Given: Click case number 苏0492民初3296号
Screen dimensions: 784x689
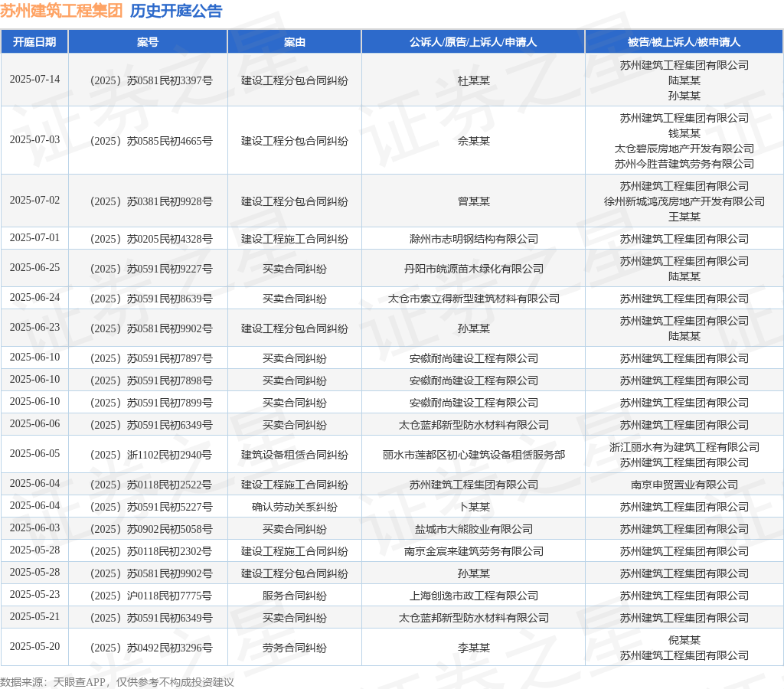Looking at the screenshot, I should 152,648.
